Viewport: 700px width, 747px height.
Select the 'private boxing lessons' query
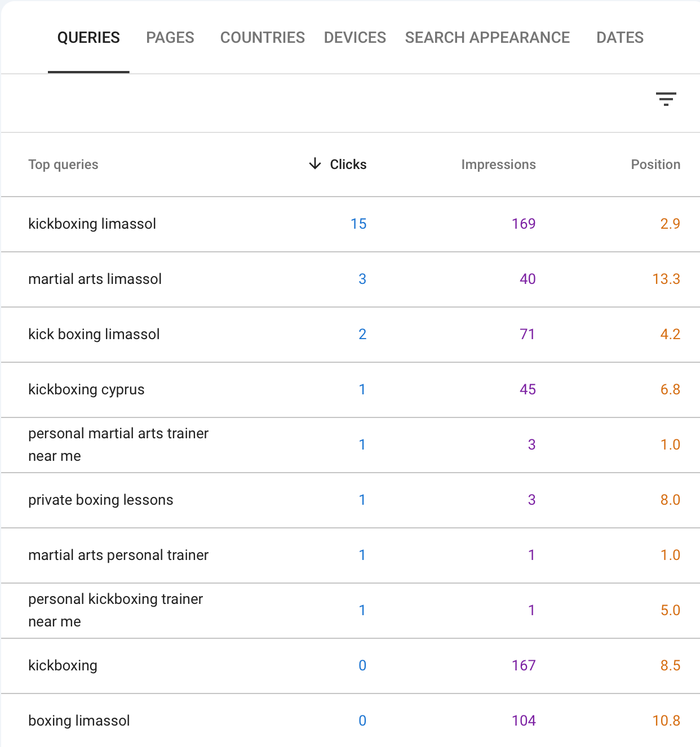(100, 500)
